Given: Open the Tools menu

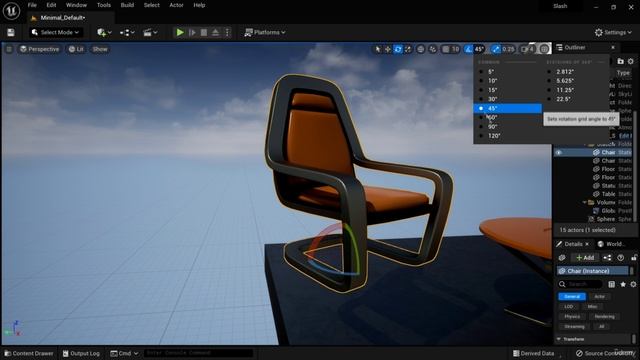Looking at the screenshot, I should 104,5.
